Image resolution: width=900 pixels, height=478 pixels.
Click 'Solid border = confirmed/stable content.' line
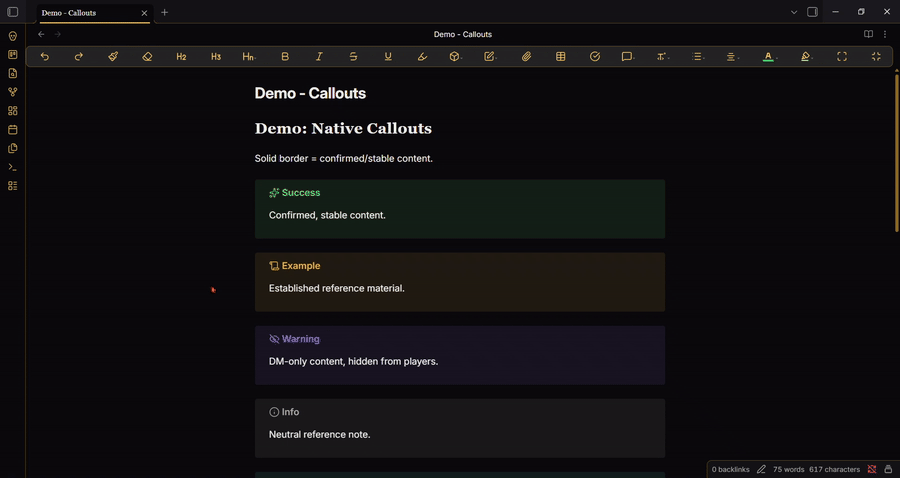343,158
